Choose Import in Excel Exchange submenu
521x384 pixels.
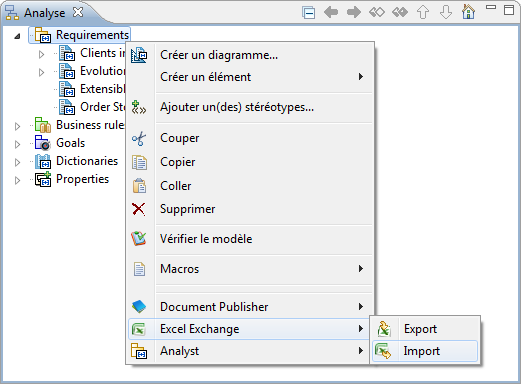click(x=425, y=351)
